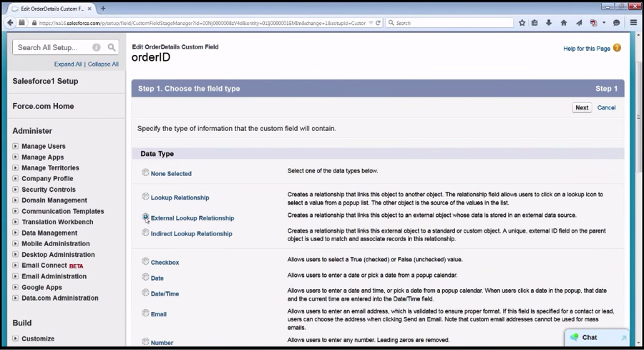Open Desktop Administration in sidebar
644x350 pixels.
59,255
